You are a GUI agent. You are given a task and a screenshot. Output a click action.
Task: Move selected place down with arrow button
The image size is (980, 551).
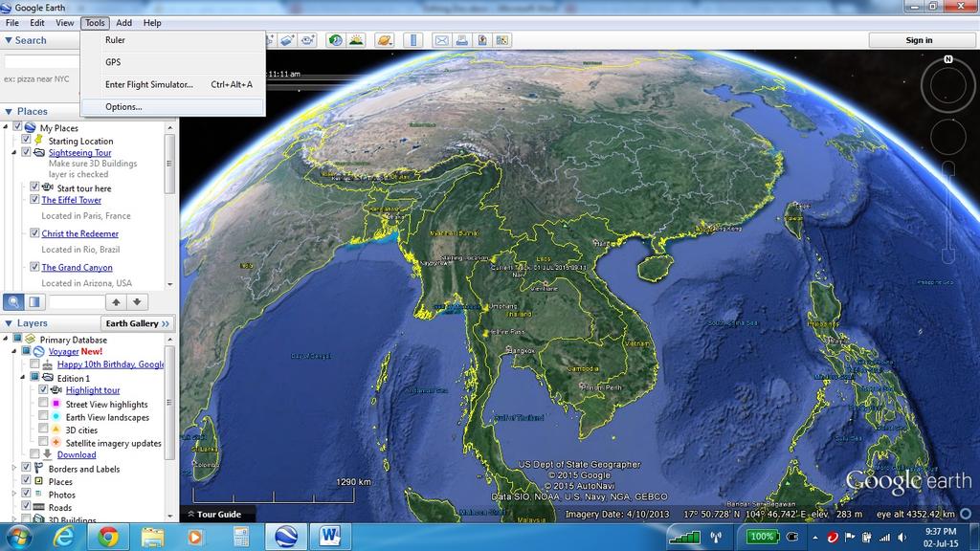point(137,302)
